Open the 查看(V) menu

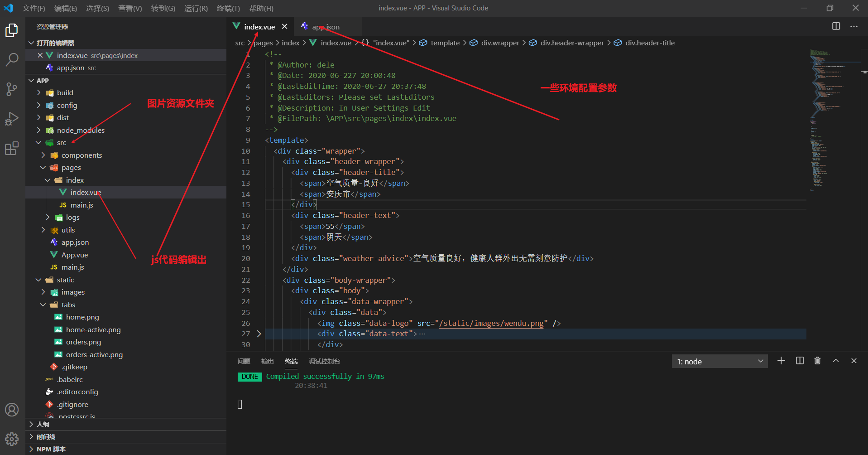pos(130,8)
